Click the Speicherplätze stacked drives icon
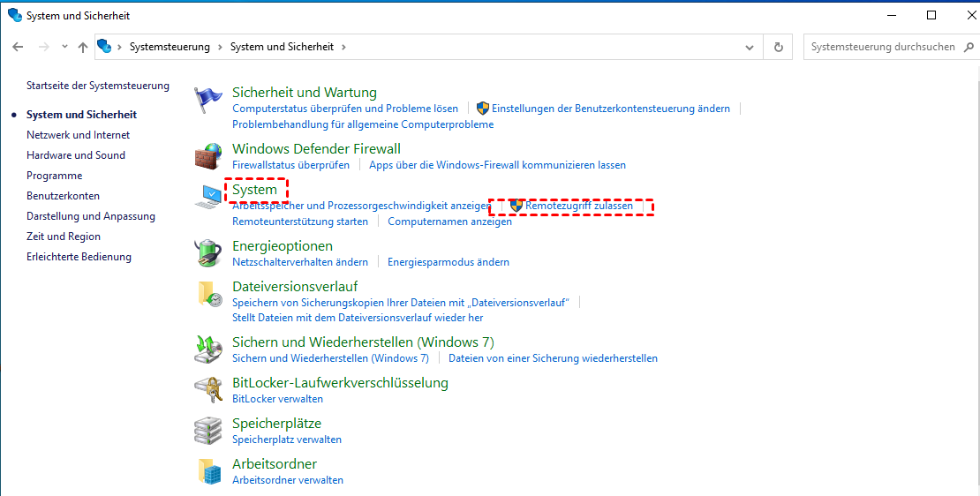980x496 pixels. 208,431
